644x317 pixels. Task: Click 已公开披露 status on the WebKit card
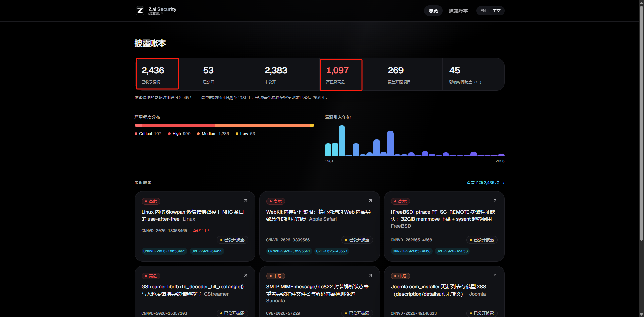point(357,240)
